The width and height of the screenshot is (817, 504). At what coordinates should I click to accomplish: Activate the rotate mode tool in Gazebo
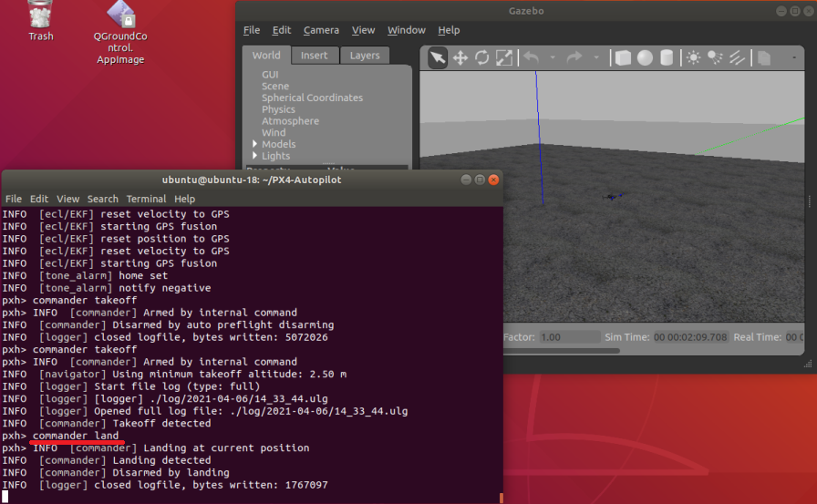click(482, 57)
